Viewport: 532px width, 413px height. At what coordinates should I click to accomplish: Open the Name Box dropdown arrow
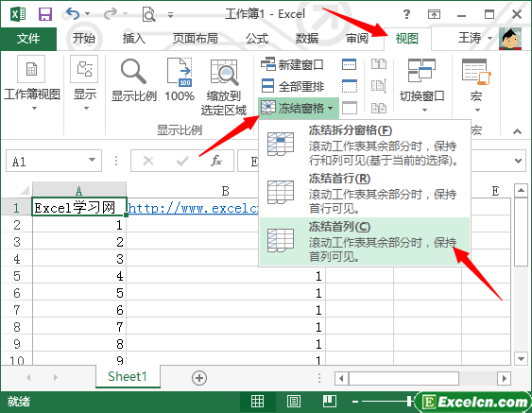pyautogui.click(x=92, y=160)
